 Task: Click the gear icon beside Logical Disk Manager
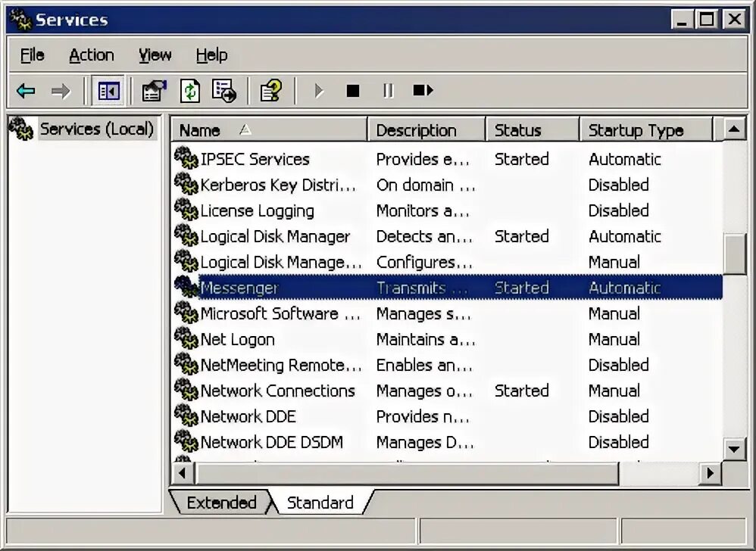(x=186, y=235)
